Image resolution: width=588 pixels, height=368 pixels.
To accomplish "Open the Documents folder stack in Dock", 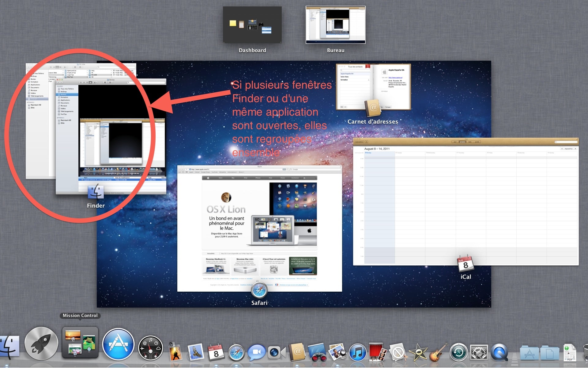I will [550, 353].
